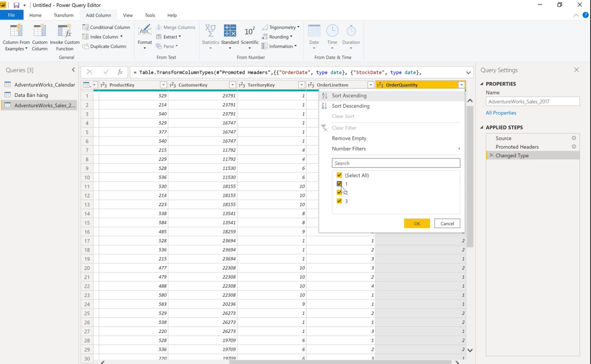The height and width of the screenshot is (364, 591).
Task: Uncheck value 3 in the filter list
Action: coord(339,201)
